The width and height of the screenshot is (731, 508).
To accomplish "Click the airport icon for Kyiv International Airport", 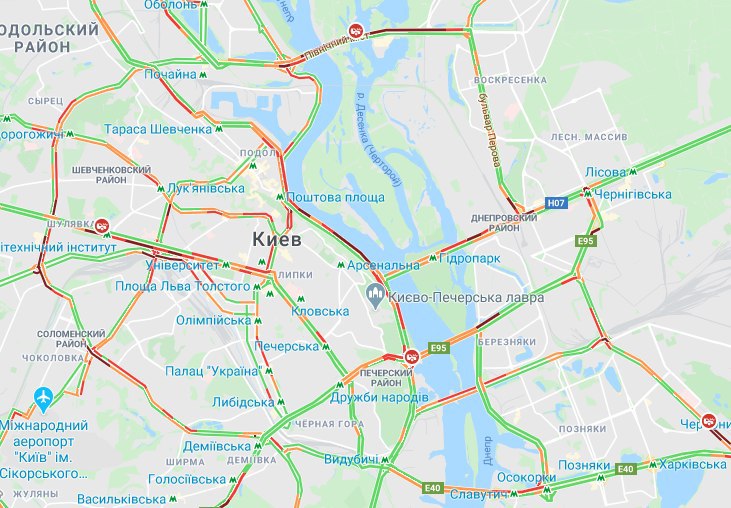I will pyautogui.click(x=43, y=399).
